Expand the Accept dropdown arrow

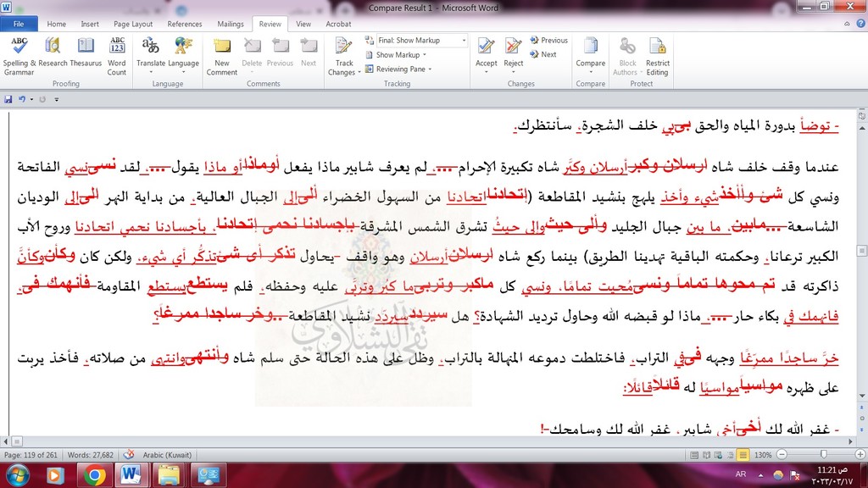tap(486, 73)
